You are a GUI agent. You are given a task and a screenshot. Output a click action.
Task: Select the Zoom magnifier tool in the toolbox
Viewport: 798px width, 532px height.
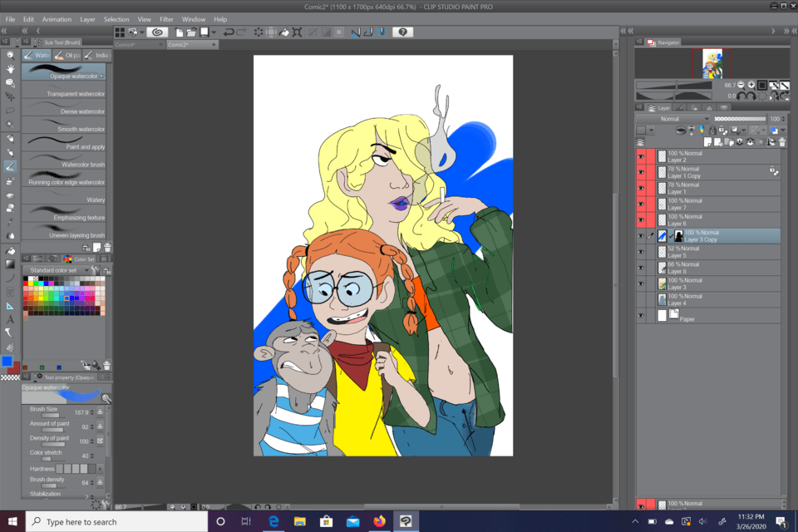point(10,55)
